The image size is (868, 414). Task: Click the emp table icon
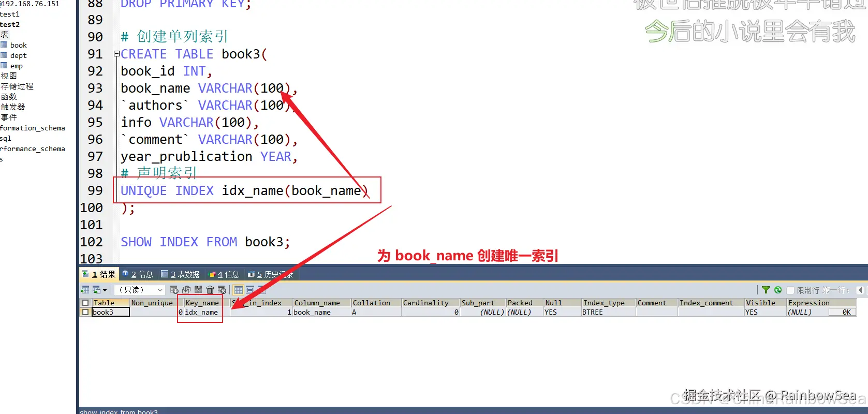4,66
